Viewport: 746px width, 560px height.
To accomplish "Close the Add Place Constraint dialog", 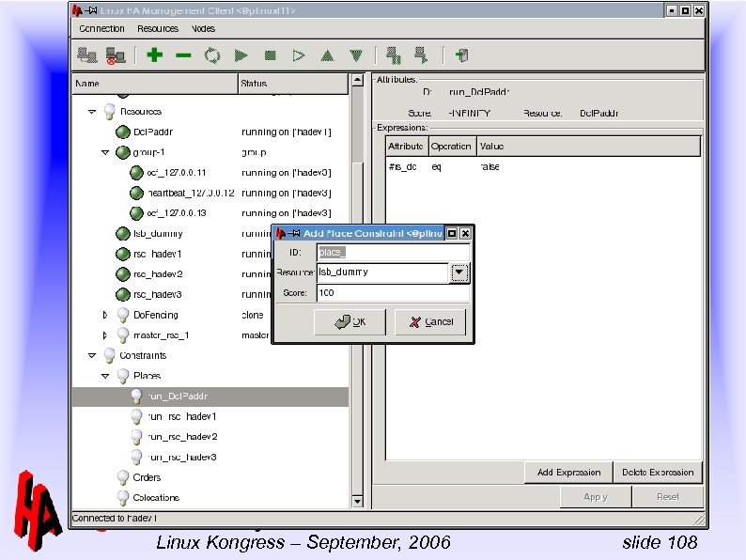I will pos(465,234).
